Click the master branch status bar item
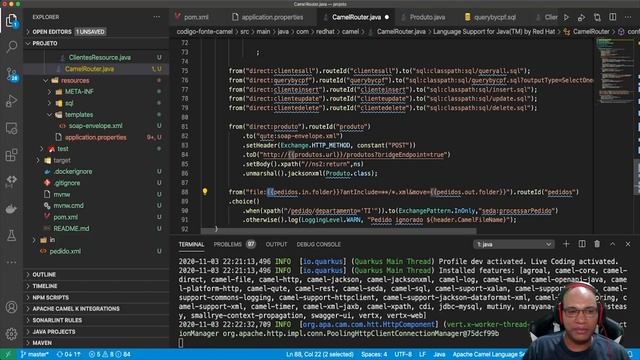Viewport: 640px width, 360px height. pyautogui.click(x=35, y=354)
